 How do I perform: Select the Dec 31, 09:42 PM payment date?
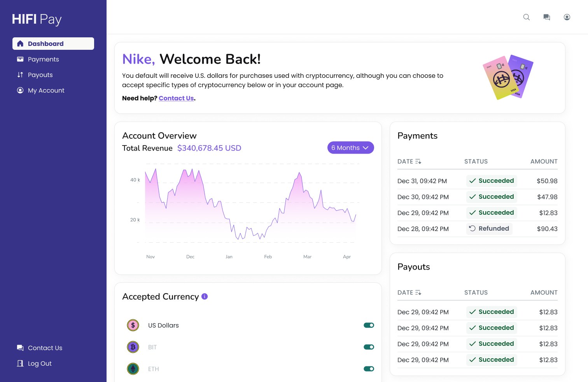pos(422,181)
